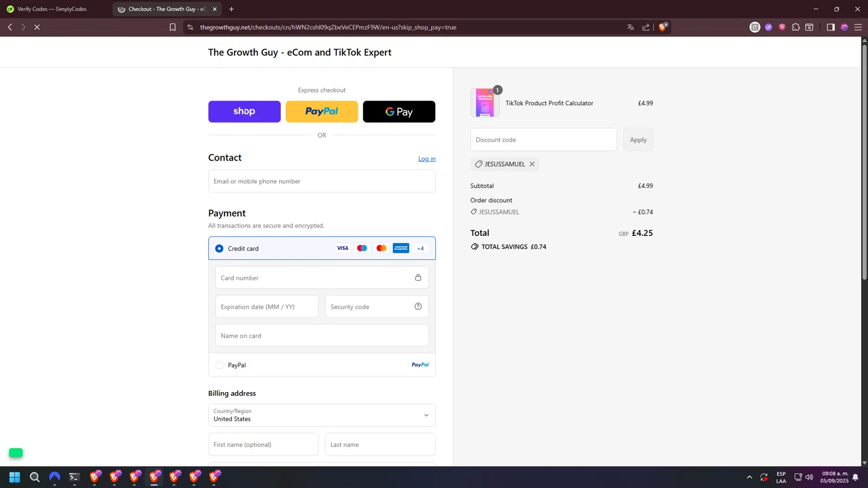
Task: Click the translate page icon
Action: pyautogui.click(x=631, y=27)
